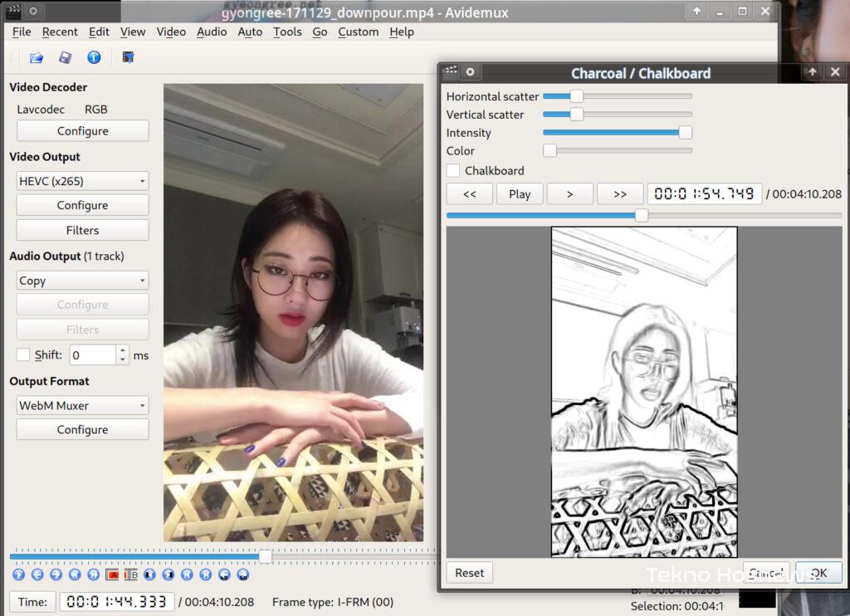Click the first blue left-arrow icon after play
850x616 pixels.
37,574
